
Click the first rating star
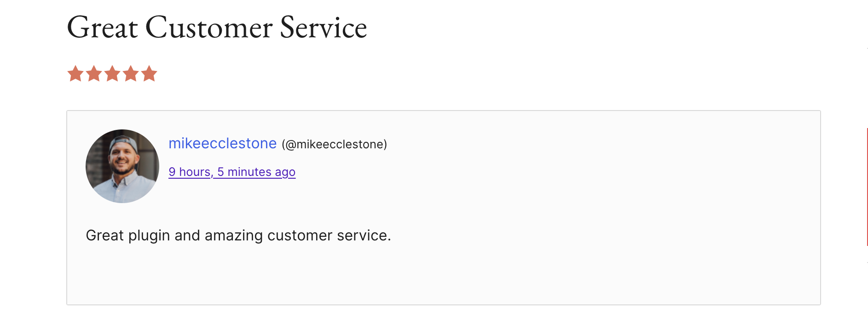click(x=75, y=74)
